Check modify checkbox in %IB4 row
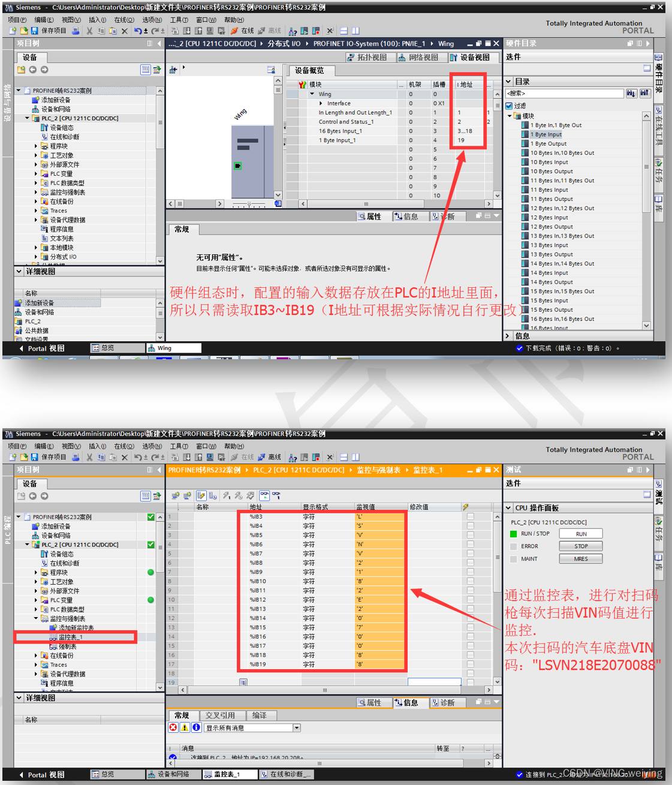672x785 pixels. click(470, 526)
